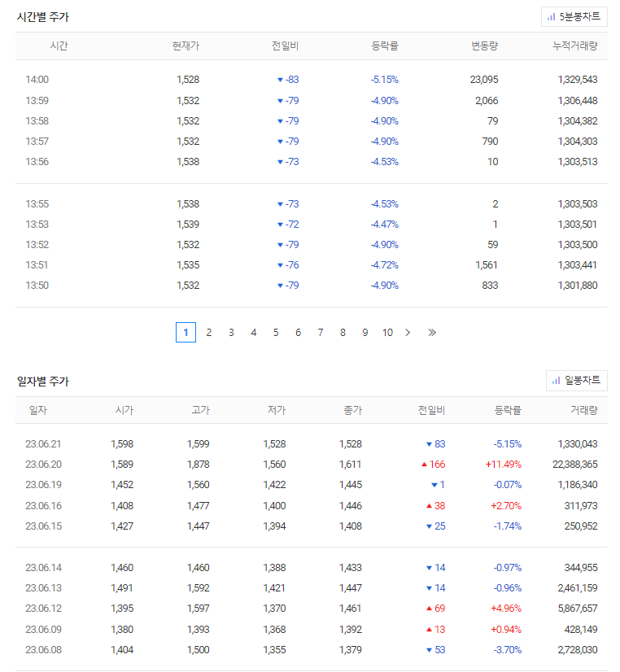Go to page 6
This screenshot has width=620, height=672.
pos(299,333)
